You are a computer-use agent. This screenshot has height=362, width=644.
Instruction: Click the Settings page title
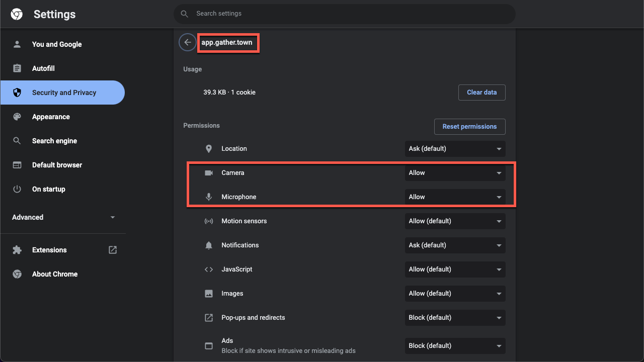click(x=54, y=15)
